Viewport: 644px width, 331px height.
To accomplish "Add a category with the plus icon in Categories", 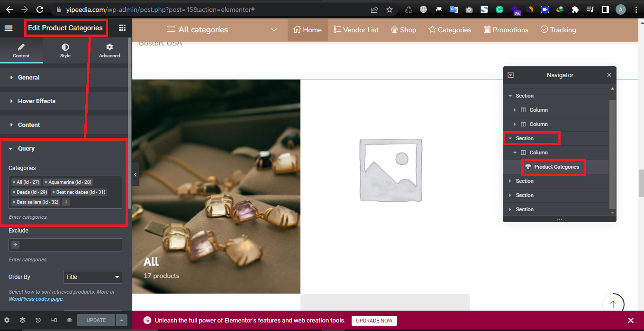I will tap(66, 202).
